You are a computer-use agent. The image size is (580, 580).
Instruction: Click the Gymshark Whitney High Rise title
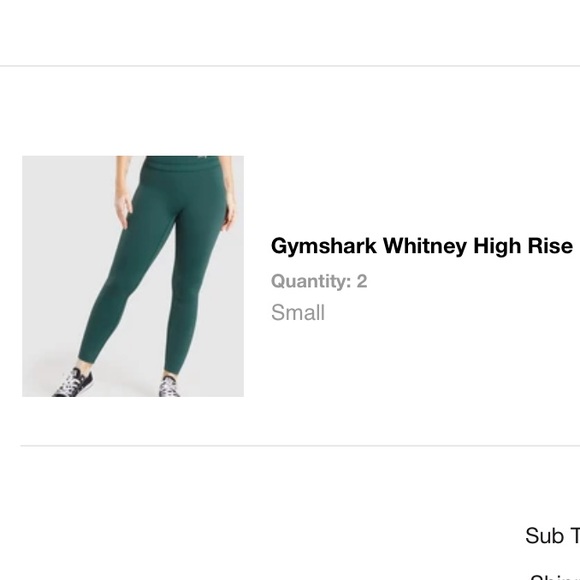pos(422,246)
